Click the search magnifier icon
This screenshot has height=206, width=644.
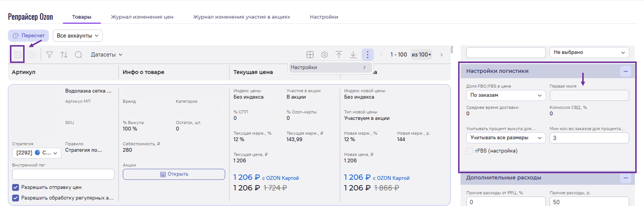[78, 54]
